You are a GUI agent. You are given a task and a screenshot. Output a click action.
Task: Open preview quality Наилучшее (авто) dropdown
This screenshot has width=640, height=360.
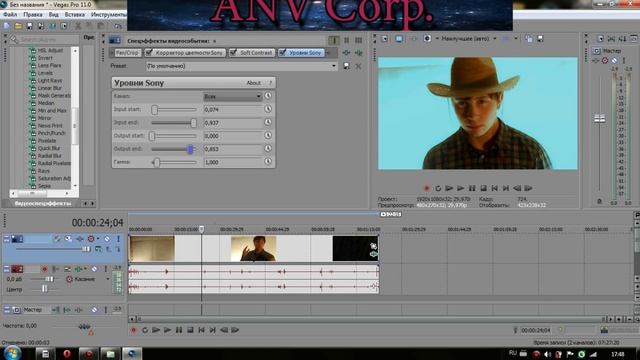469,39
